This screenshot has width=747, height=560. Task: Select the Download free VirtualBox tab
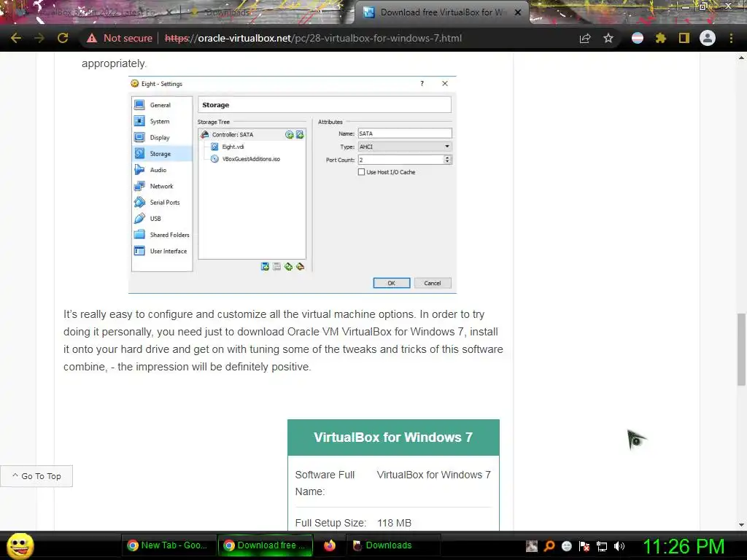point(436,12)
